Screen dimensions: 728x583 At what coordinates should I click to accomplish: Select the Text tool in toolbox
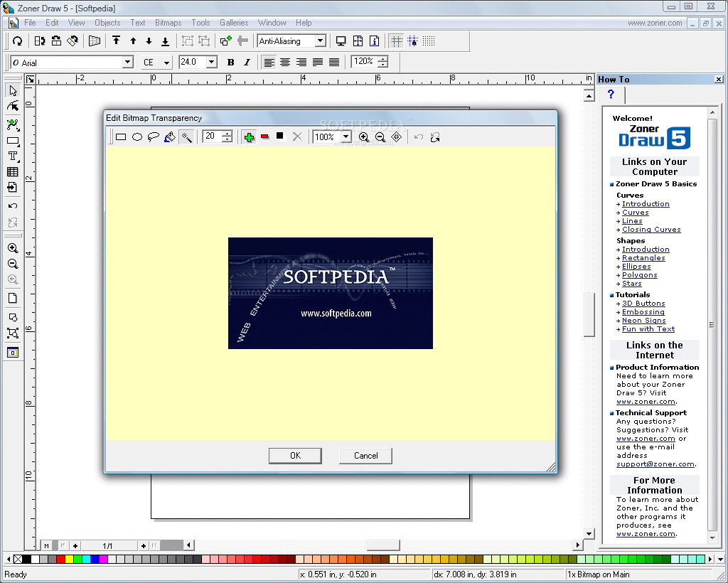point(13,156)
